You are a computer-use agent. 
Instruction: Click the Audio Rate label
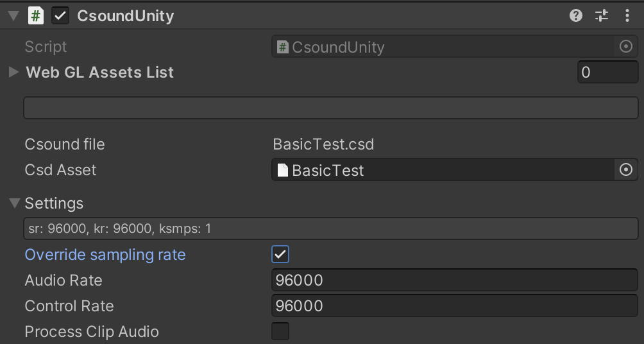64,280
